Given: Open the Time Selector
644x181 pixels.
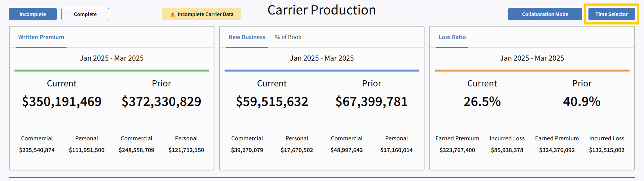Looking at the screenshot, I should pyautogui.click(x=612, y=14).
